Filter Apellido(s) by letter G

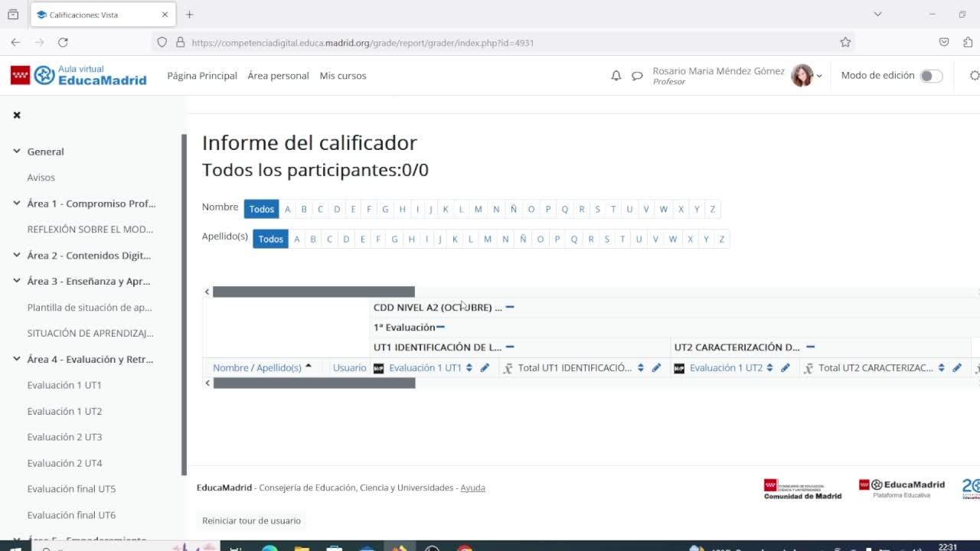point(394,239)
